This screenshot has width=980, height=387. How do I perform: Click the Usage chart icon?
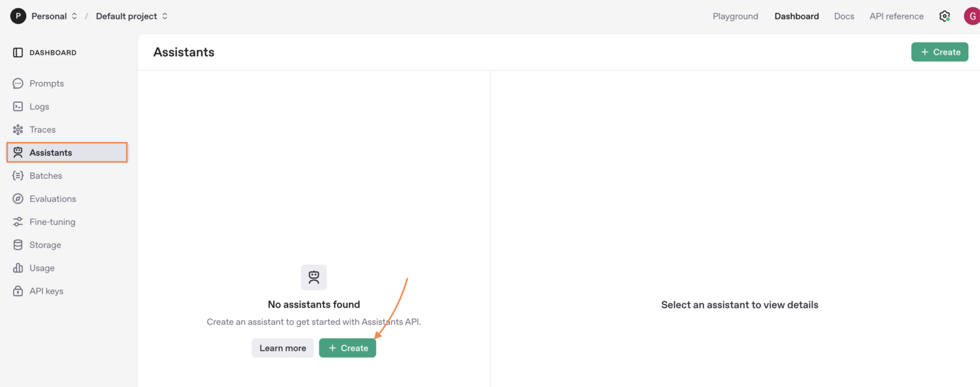pyautogui.click(x=18, y=268)
